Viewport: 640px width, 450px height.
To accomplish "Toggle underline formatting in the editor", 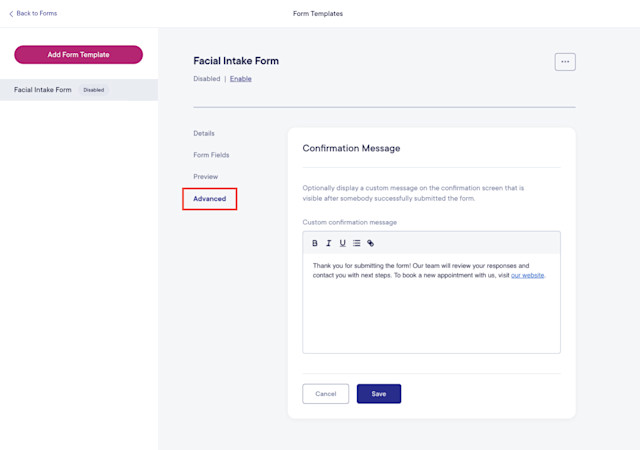I will click(342, 243).
